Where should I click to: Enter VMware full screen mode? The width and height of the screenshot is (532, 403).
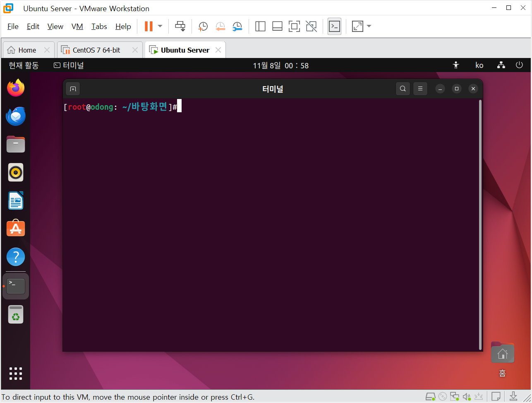pos(294,27)
